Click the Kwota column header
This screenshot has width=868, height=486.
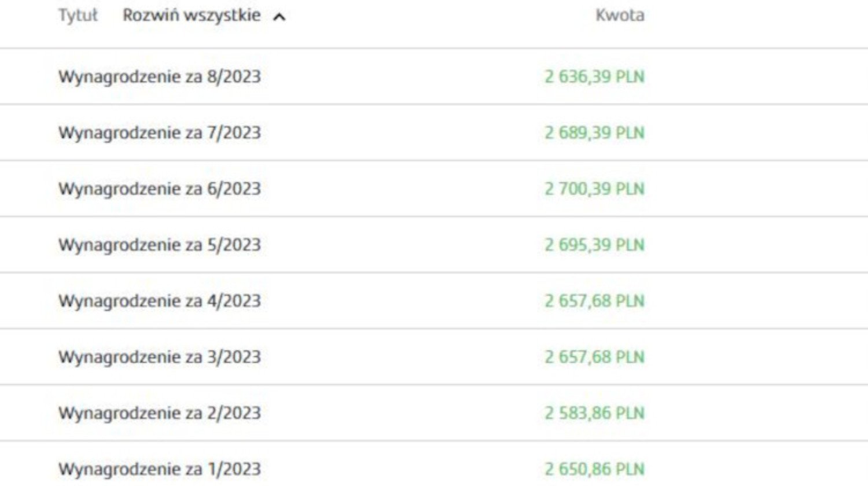(620, 15)
